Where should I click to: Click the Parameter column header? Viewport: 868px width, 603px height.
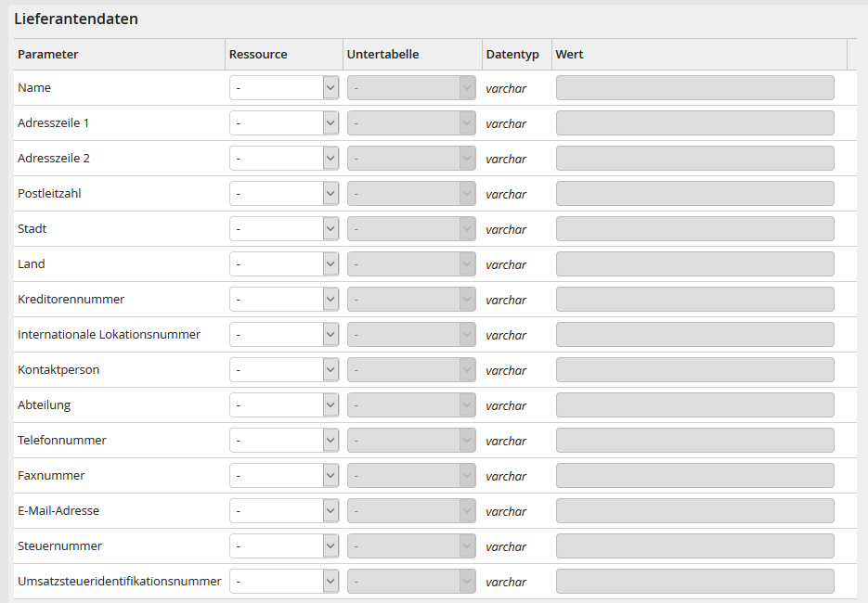[48, 55]
